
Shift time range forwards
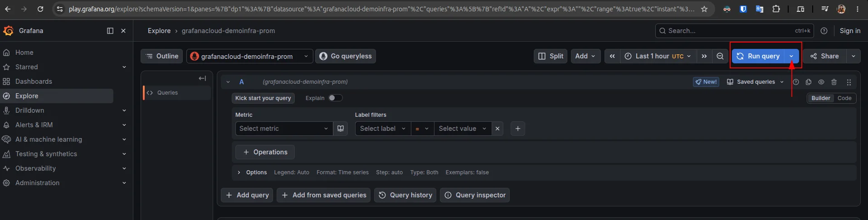[x=704, y=56]
